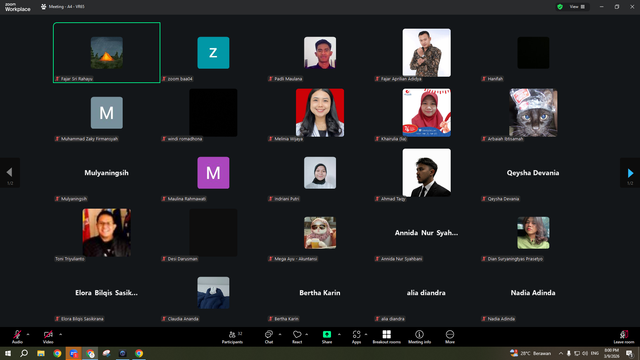Select Melinia Wijaya's portrait
The image size is (640, 360).
tap(320, 113)
